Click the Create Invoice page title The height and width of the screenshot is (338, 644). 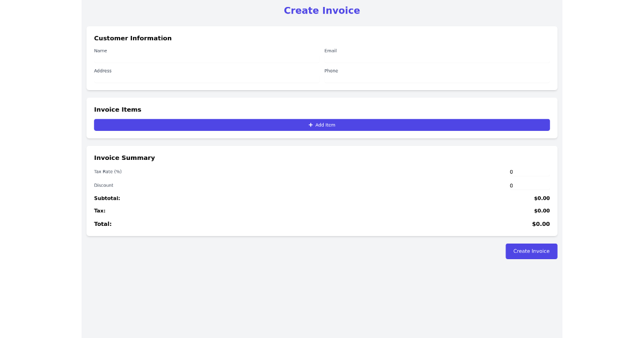322,10
